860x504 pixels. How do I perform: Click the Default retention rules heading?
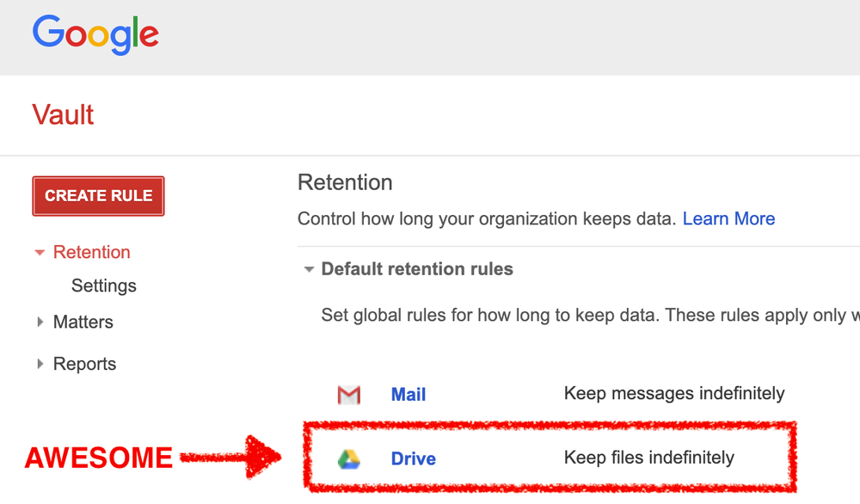click(417, 269)
